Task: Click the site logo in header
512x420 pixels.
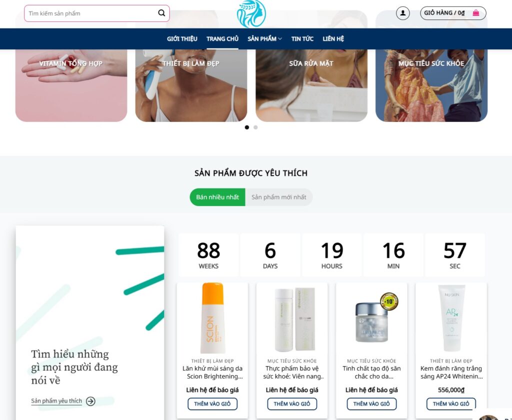Action: [x=251, y=14]
